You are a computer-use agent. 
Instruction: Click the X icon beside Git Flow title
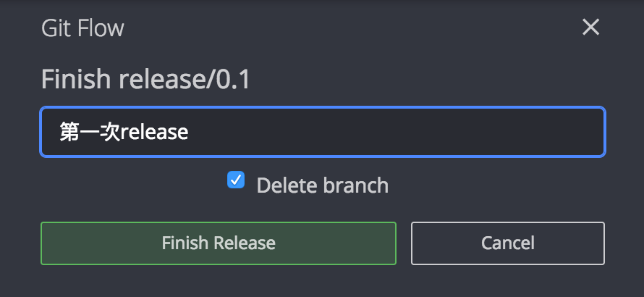click(590, 28)
